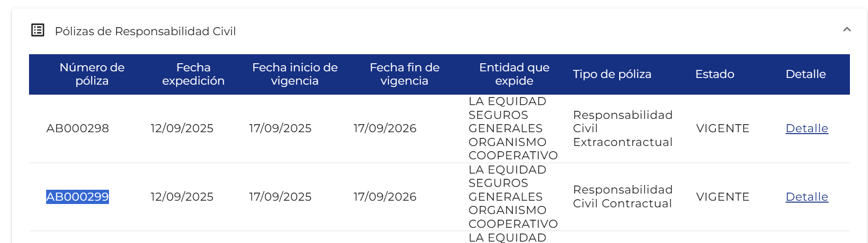Click the 12/09/2025 expedition date for AB000298
The image size is (868, 243).
pos(182,128)
